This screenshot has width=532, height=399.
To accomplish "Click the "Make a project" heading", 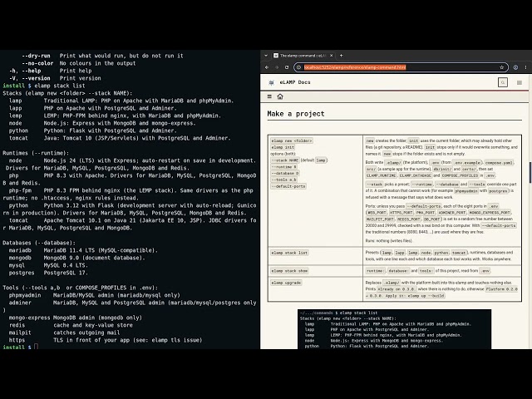I will (x=296, y=114).
